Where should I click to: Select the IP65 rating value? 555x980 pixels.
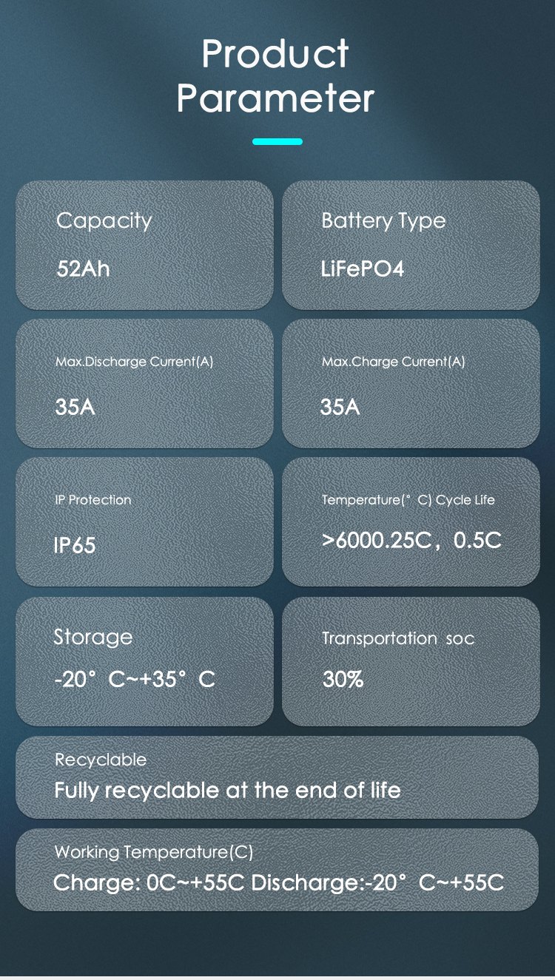(75, 546)
